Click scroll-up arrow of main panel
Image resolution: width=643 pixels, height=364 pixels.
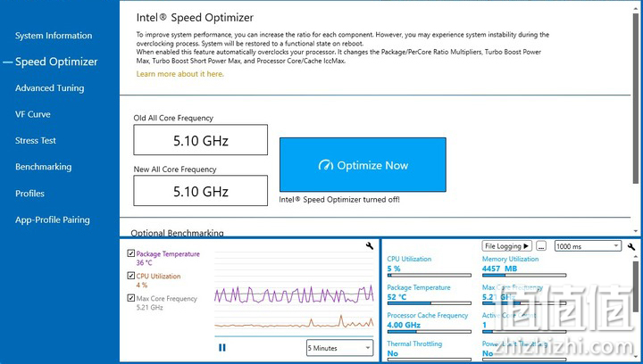pyautogui.click(x=636, y=6)
